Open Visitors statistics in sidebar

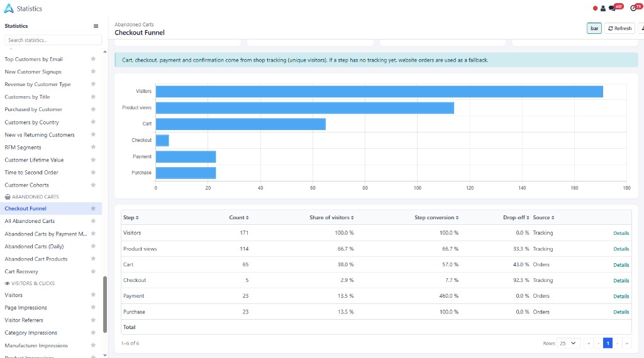(x=14, y=295)
